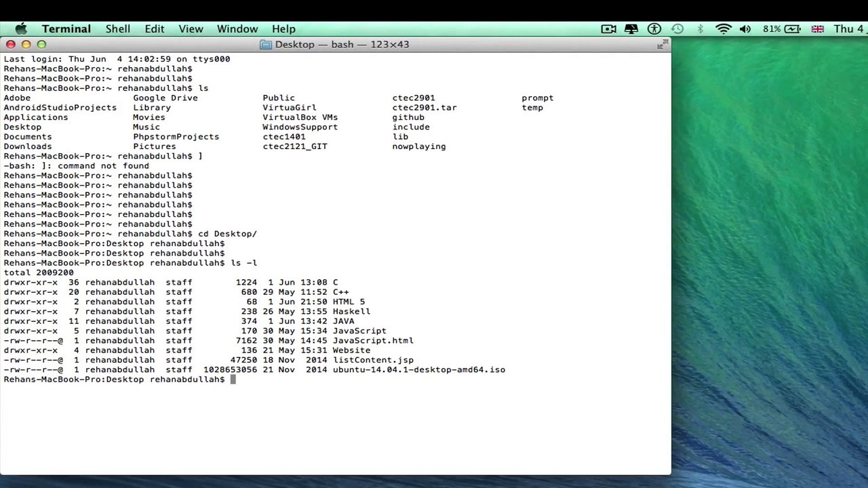Click 'github' in the ls output

click(x=408, y=117)
